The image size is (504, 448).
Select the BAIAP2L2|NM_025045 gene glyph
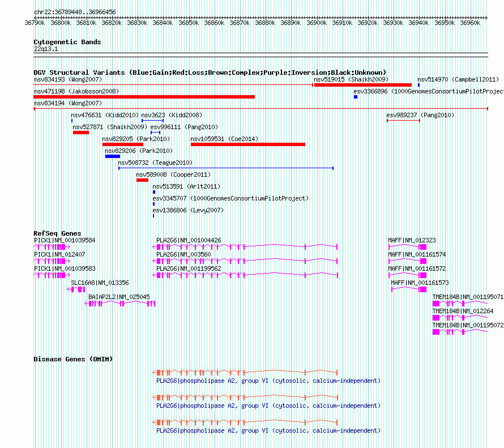point(120,304)
